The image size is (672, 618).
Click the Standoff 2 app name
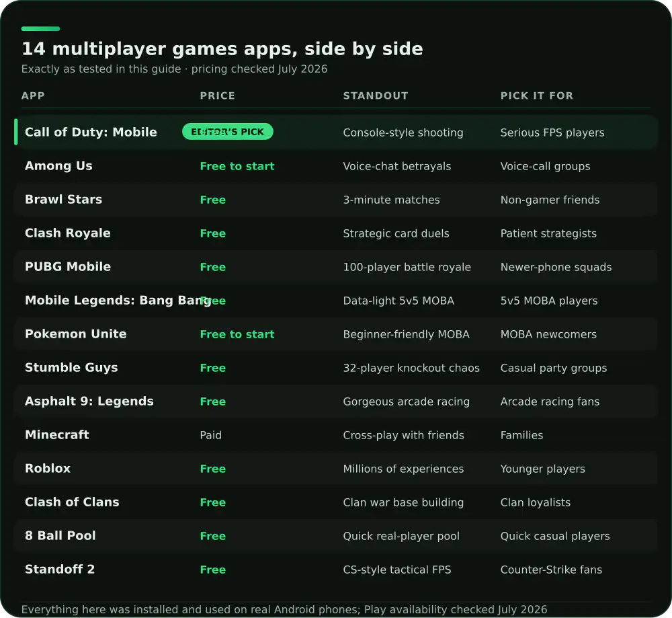(x=60, y=569)
